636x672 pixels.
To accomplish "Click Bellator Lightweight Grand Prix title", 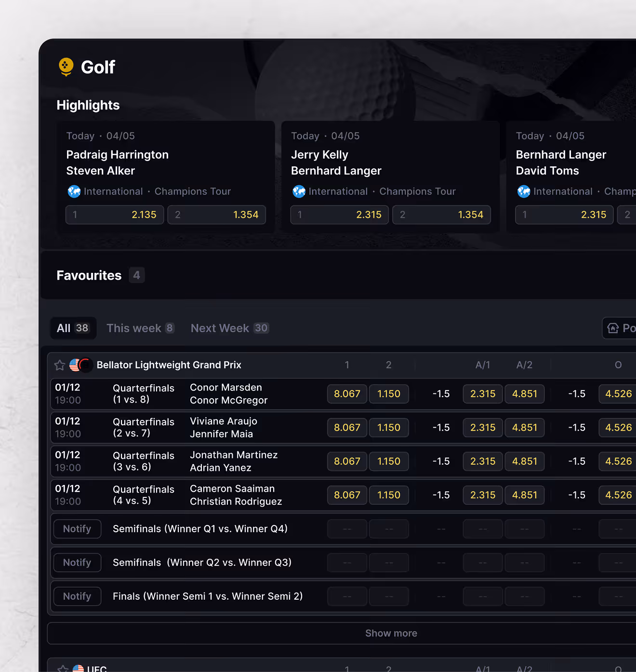I will (169, 365).
